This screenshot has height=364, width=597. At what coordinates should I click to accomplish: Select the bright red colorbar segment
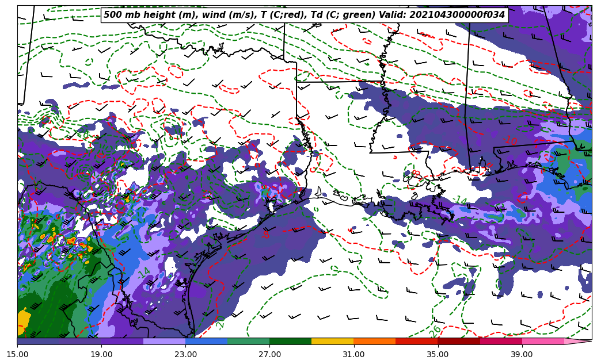416,341
